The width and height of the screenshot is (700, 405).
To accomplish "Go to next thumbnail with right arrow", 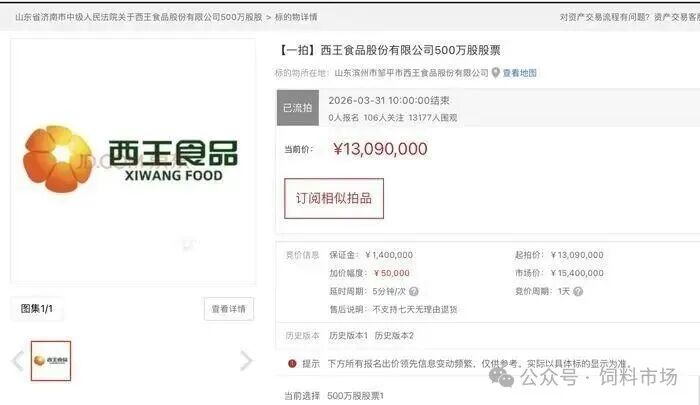I will [x=246, y=361].
